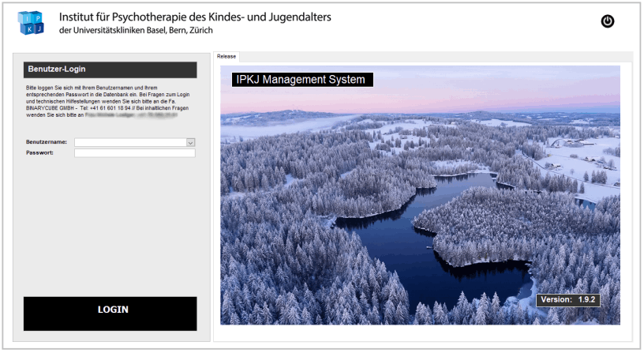644x353 pixels.
Task: Focus the Benutzername combo box field
Action: coord(135,143)
